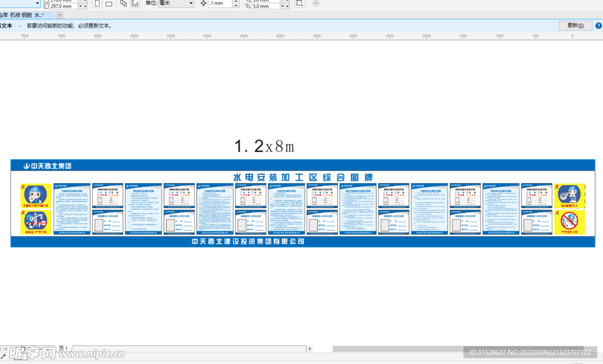Click the nudge offset crosshair icon
Viewport: 603px width, 364px height.
[x=204, y=4]
